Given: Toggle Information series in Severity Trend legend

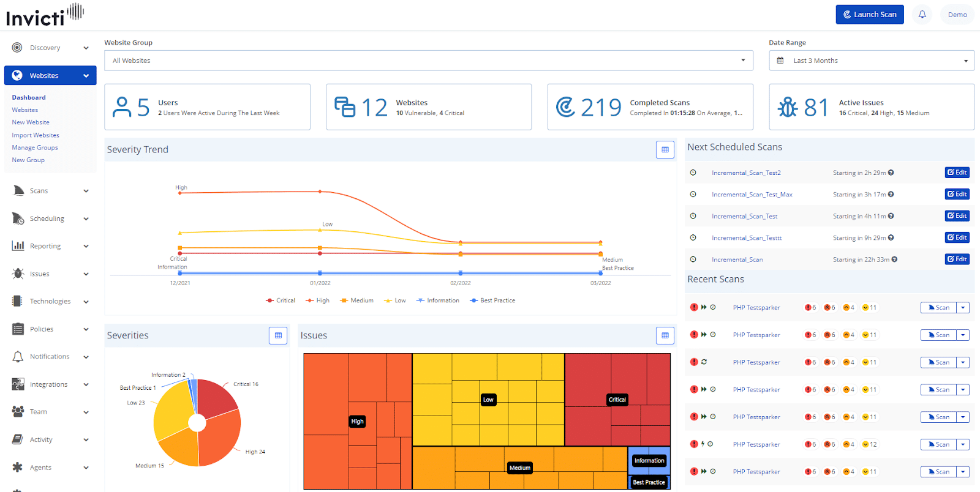Looking at the screenshot, I should click(x=438, y=300).
